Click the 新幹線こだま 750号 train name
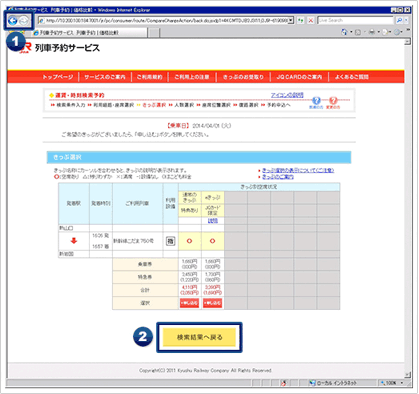The width and height of the screenshot is (419, 394). tap(134, 241)
